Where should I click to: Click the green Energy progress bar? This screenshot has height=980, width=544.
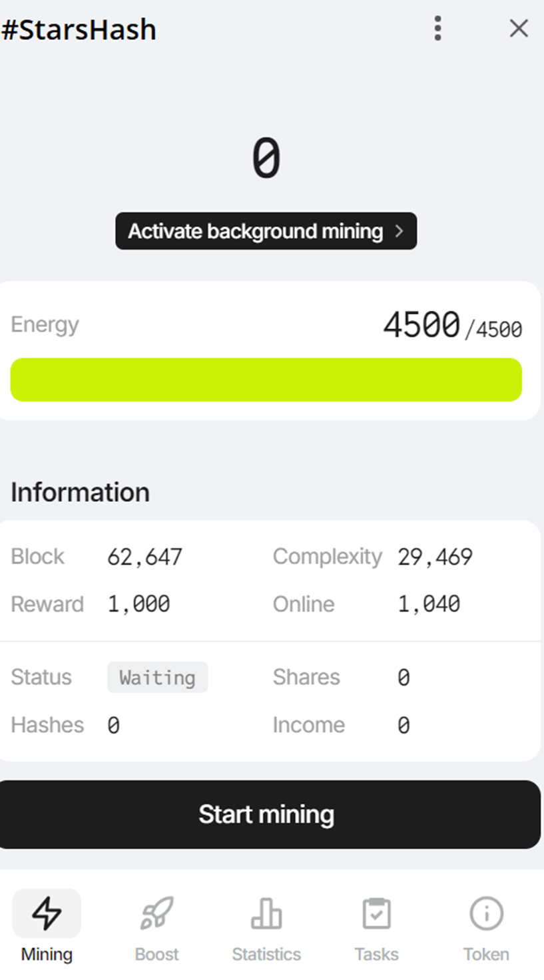(x=266, y=379)
